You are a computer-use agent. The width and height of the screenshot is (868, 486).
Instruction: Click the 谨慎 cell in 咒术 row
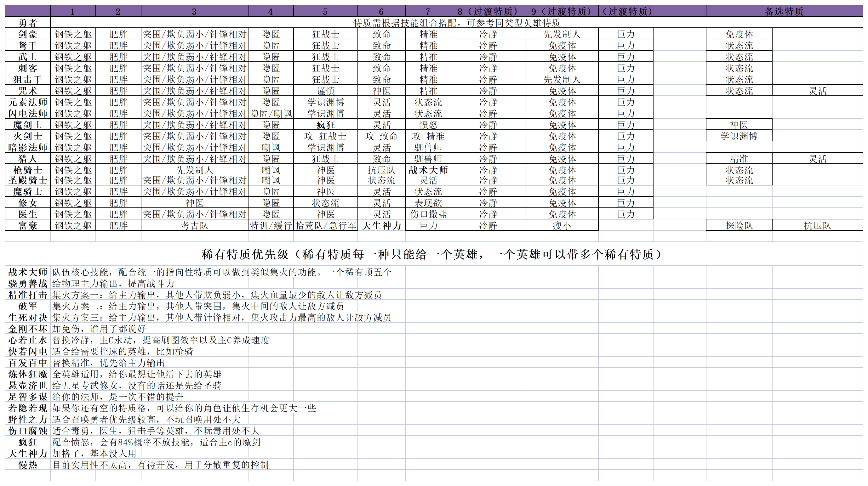click(x=326, y=91)
